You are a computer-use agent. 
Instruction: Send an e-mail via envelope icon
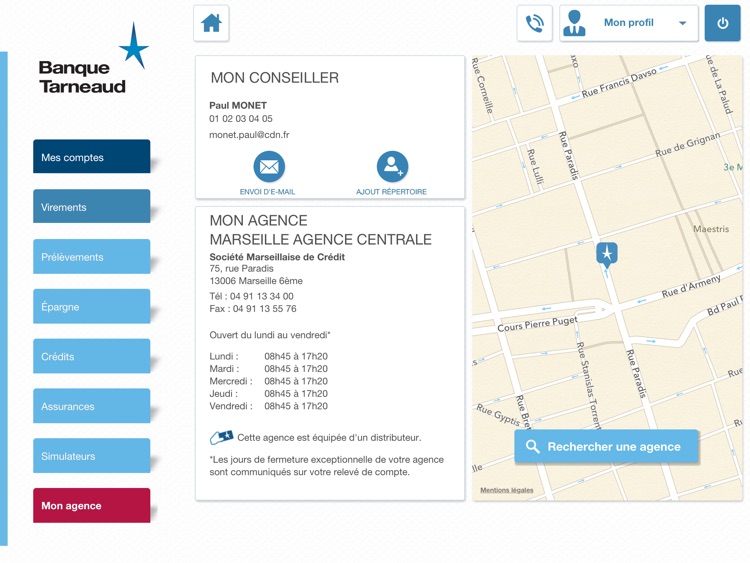tap(269, 166)
